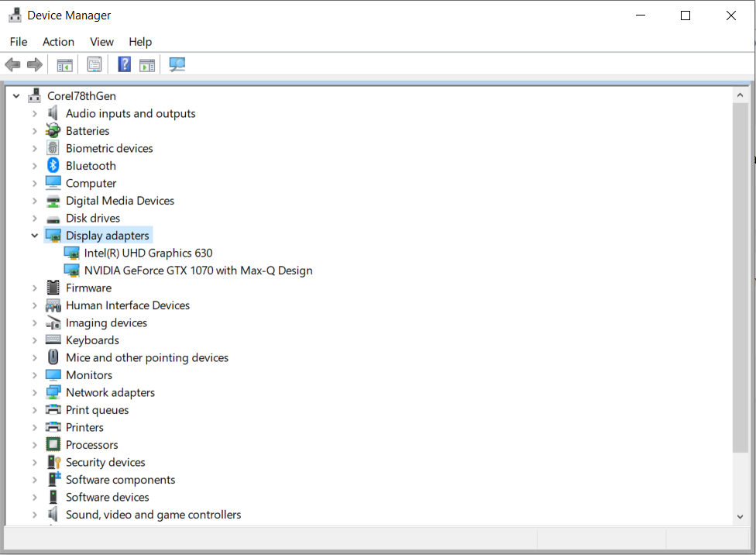756x555 pixels.
Task: Click the Back arrow toolbar icon
Action: tap(12, 64)
